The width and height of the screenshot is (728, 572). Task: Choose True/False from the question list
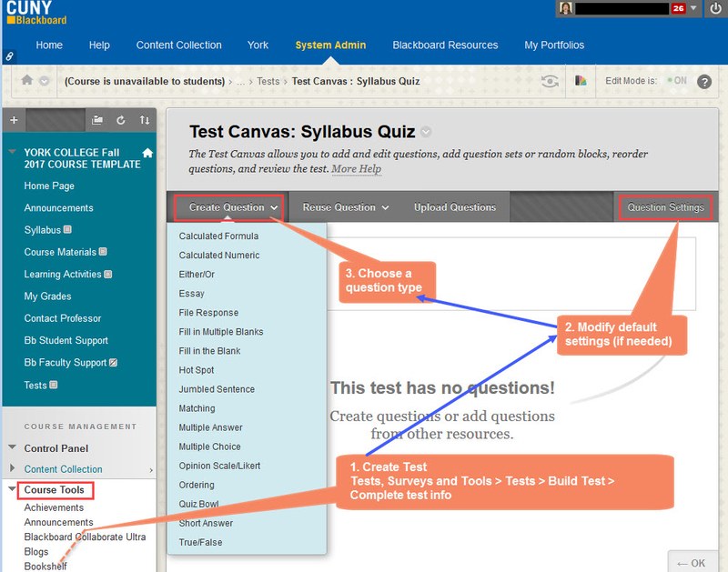(200, 542)
